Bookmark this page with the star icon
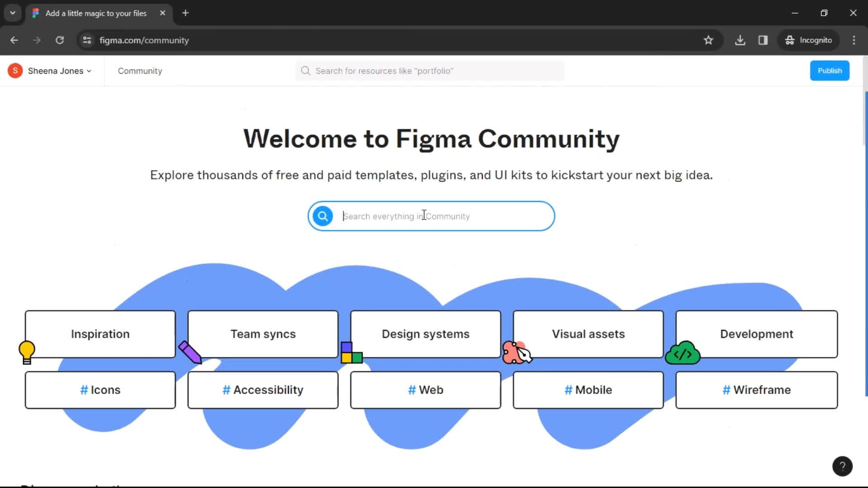The image size is (868, 488). (x=708, y=40)
